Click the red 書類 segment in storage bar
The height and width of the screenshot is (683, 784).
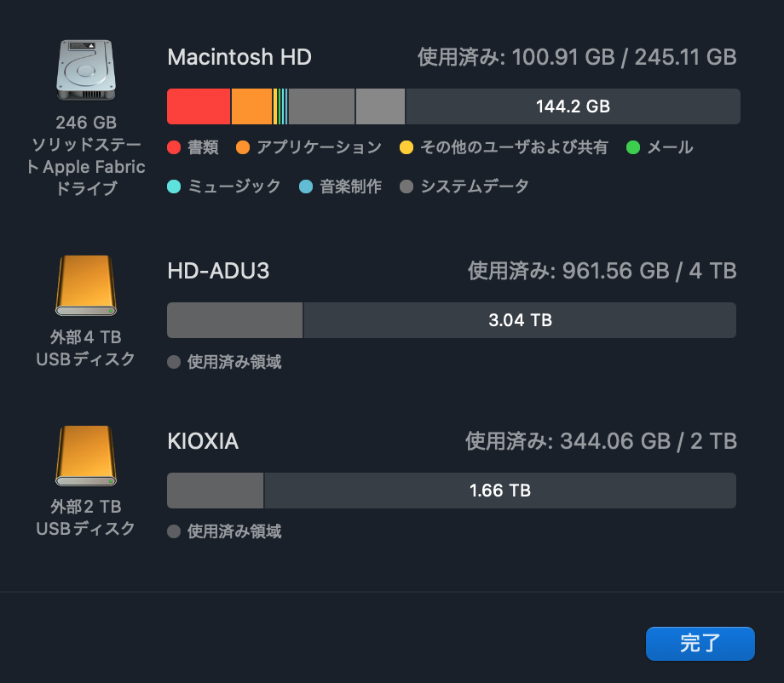tap(199, 106)
